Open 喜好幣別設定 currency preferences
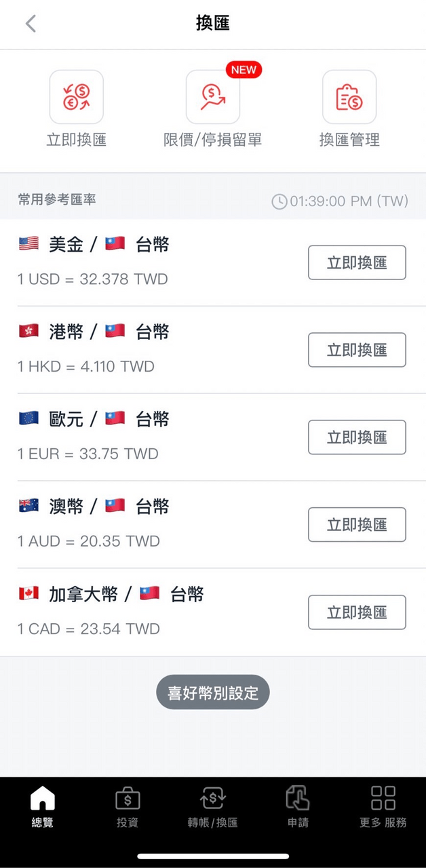 (x=213, y=692)
